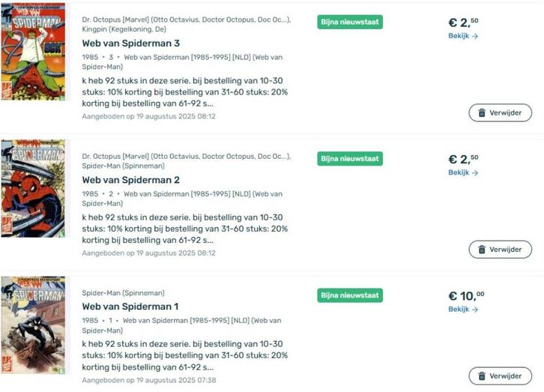Image resolution: width=544 pixels, height=392 pixels.
Task: Open the Web van Spiderman 2 title
Action: point(130,180)
